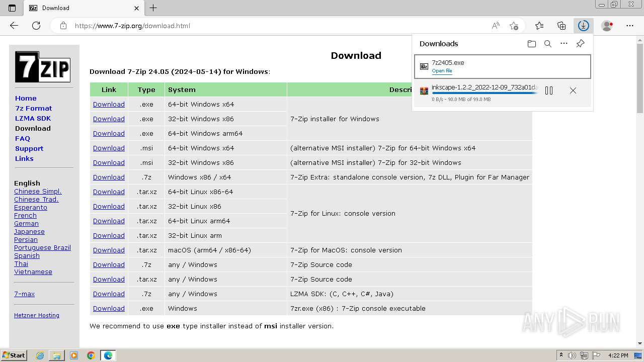Switch language to Vietnamese
Screen dimensions: 644x362
[x=33, y=271]
